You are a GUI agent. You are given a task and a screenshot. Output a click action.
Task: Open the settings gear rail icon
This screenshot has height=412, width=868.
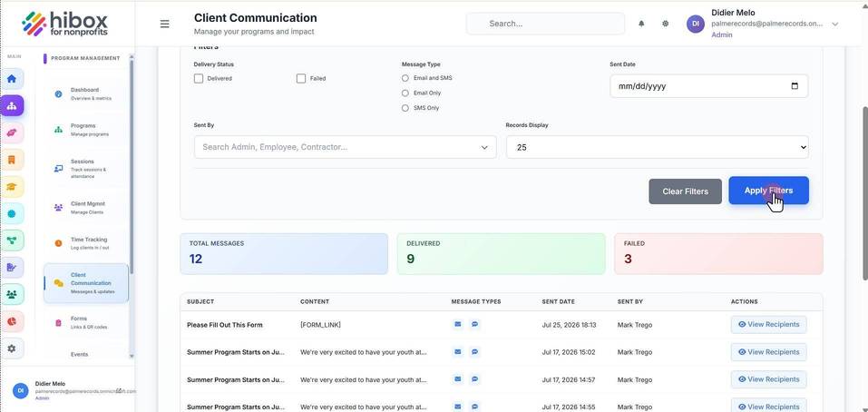[12, 348]
